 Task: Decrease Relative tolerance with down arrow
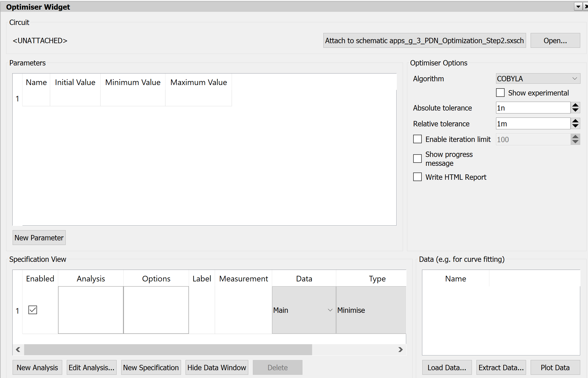(575, 126)
